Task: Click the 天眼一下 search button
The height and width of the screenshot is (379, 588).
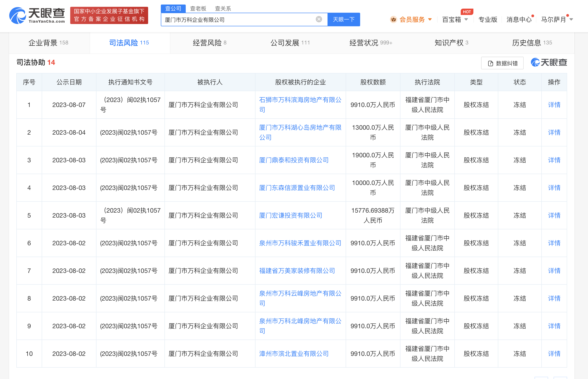Action: coord(344,19)
